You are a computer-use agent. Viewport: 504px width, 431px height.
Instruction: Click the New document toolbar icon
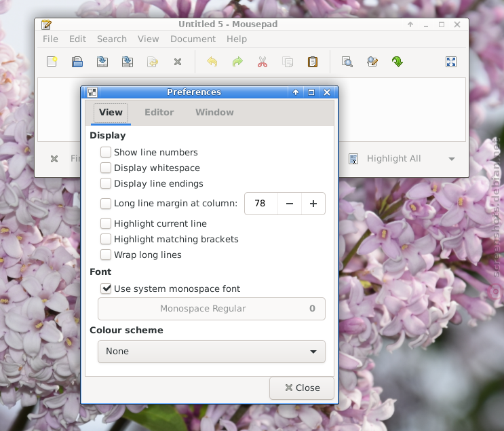52,62
